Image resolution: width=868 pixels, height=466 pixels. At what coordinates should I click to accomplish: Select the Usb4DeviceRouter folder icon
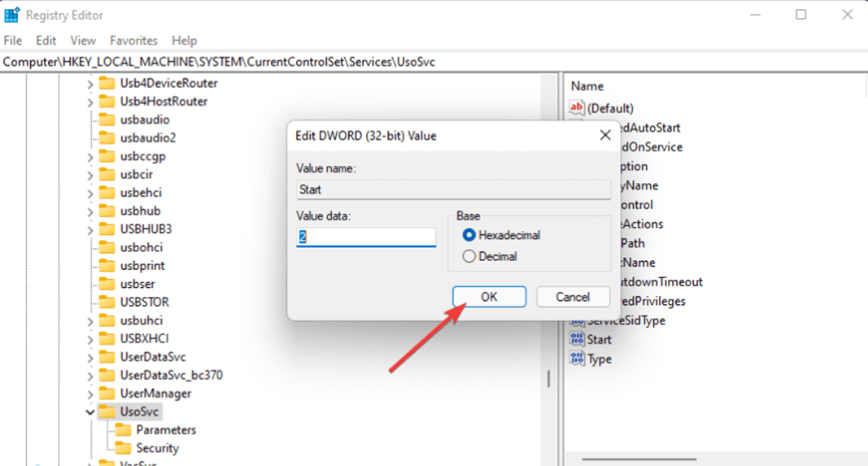[x=107, y=83]
